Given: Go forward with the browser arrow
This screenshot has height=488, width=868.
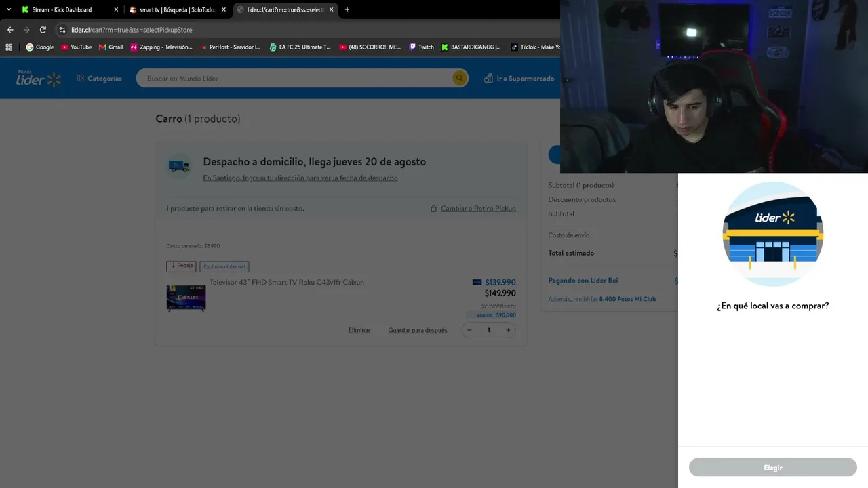Looking at the screenshot, I should (26, 30).
